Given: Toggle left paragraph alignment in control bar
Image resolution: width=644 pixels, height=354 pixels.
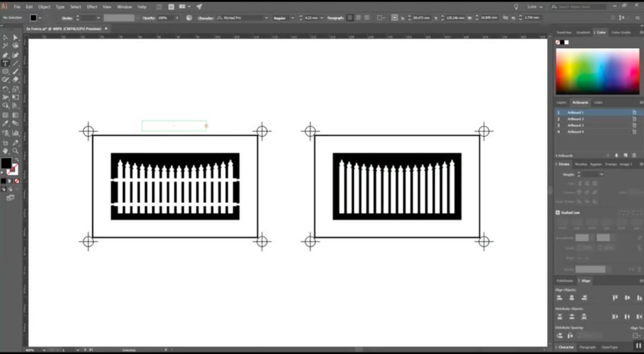Looking at the screenshot, I should (x=350, y=18).
